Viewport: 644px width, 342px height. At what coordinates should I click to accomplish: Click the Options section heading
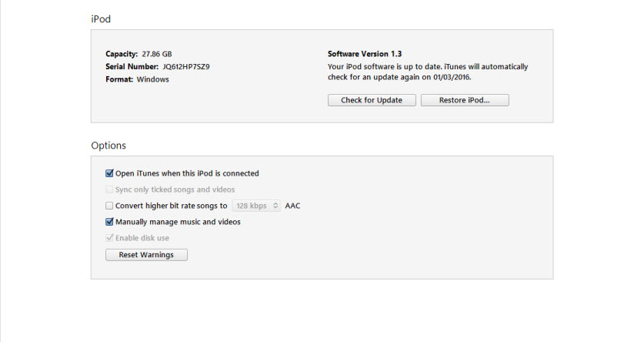point(108,145)
